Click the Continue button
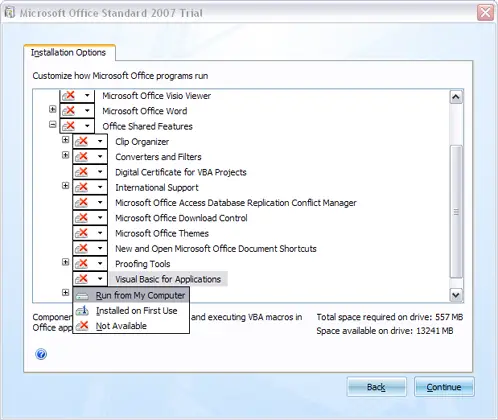Image resolution: width=498 pixels, height=420 pixels. tap(444, 387)
